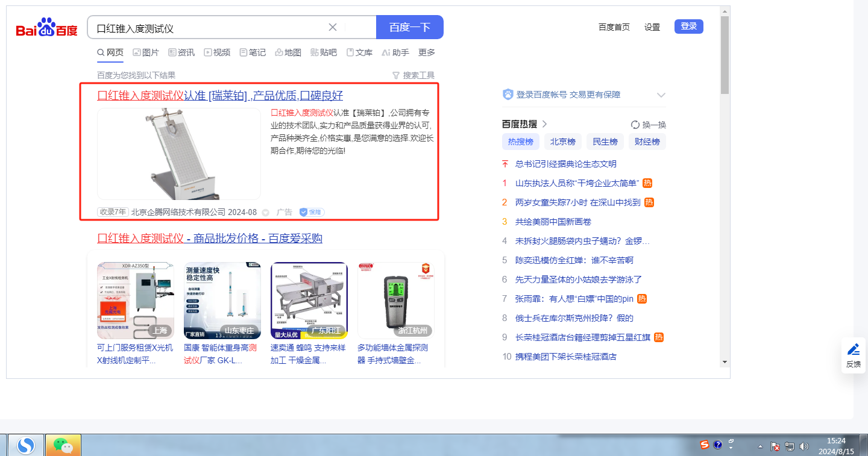The image size is (868, 456).
Task: Open the 更多 search categories menu
Action: tap(427, 52)
